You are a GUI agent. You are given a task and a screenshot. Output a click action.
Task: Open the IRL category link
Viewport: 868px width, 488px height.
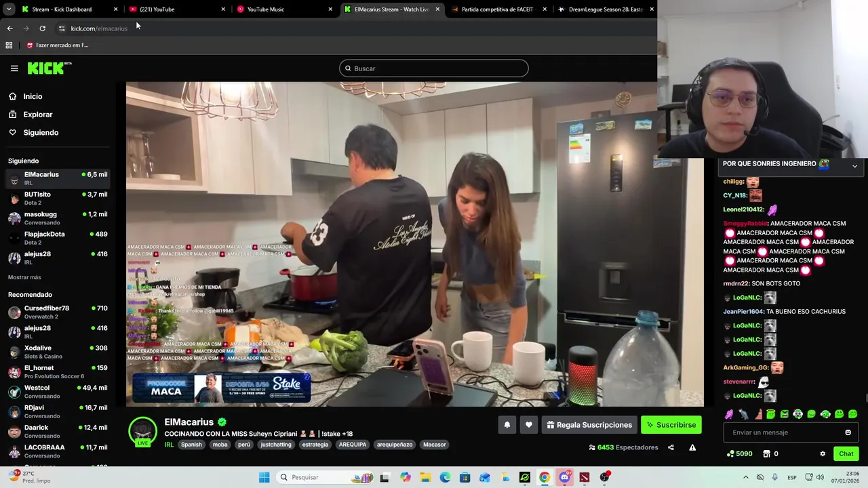click(169, 445)
